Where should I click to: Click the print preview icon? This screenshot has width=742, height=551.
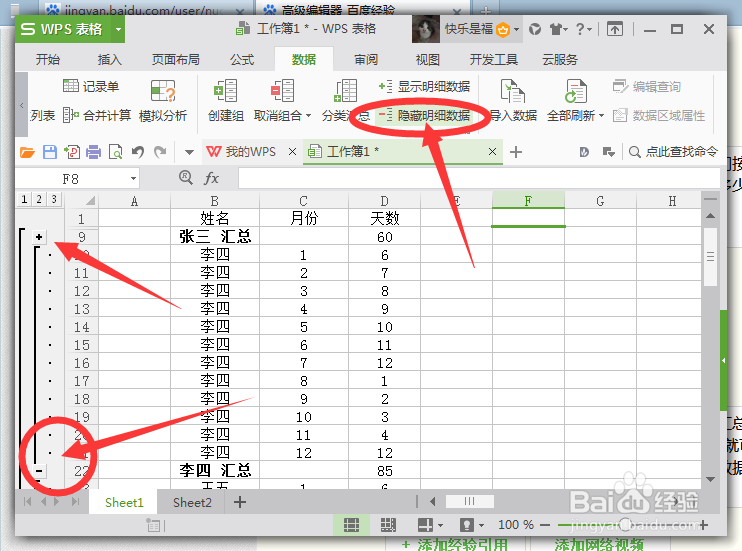pyautogui.click(x=115, y=152)
